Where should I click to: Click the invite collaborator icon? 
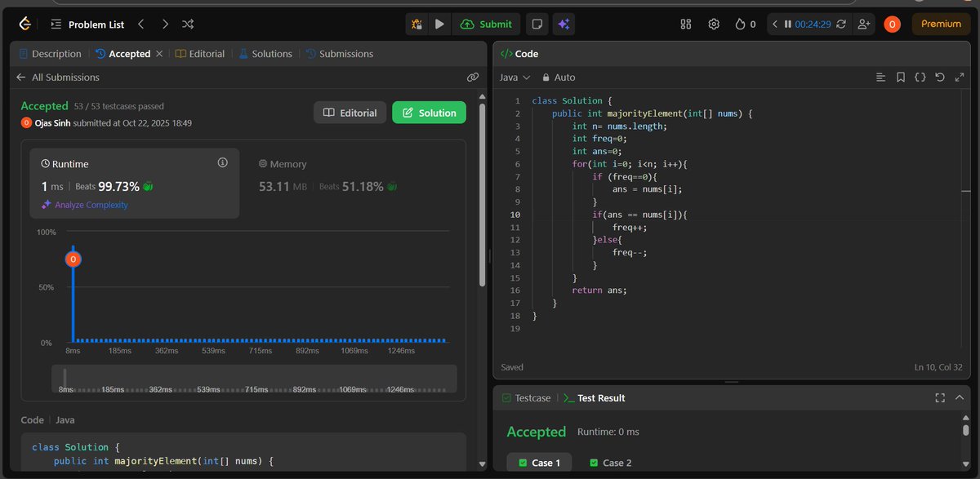863,24
